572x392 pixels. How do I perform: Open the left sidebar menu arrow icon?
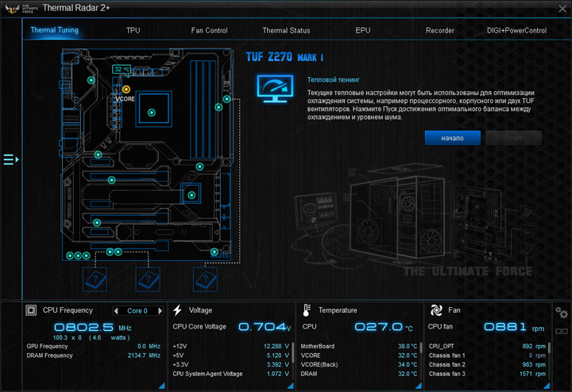tap(10, 159)
